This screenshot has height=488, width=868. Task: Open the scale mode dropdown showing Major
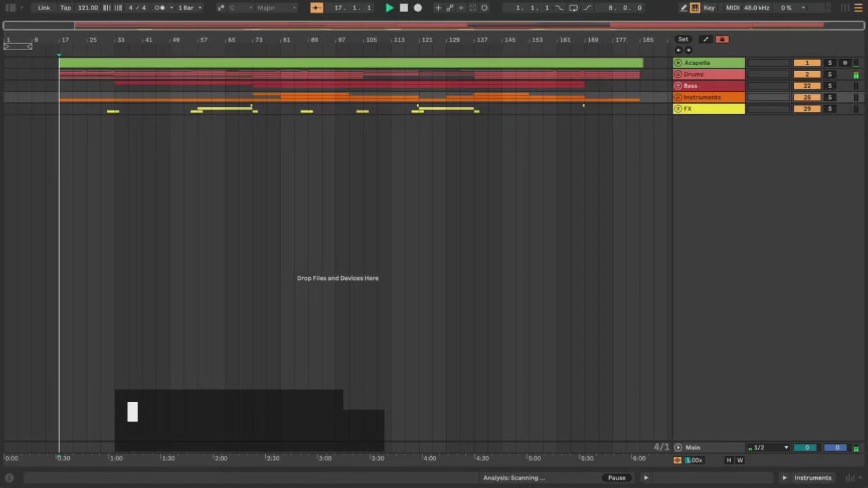tap(276, 8)
